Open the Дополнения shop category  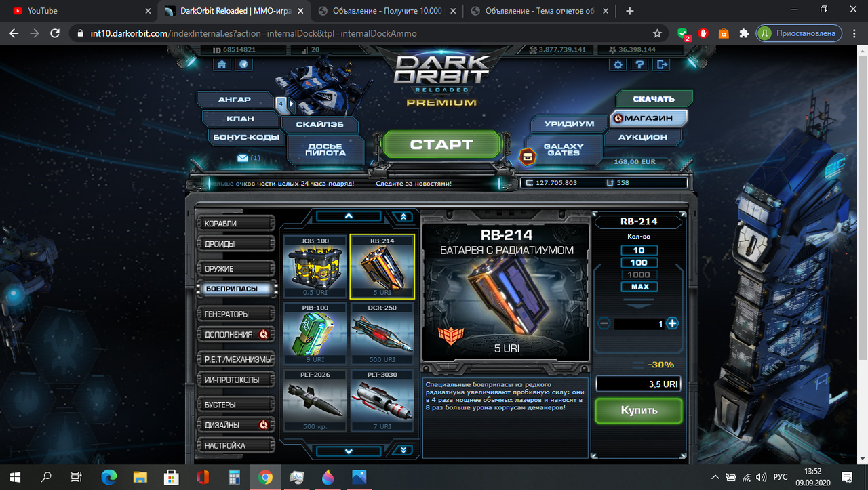[235, 334]
